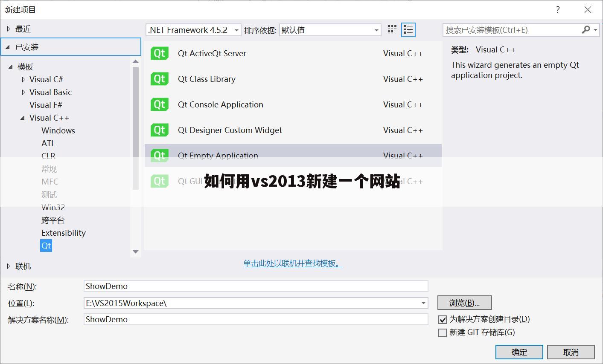Select the 跨平台 template category
The image size is (603, 364).
tap(53, 220)
